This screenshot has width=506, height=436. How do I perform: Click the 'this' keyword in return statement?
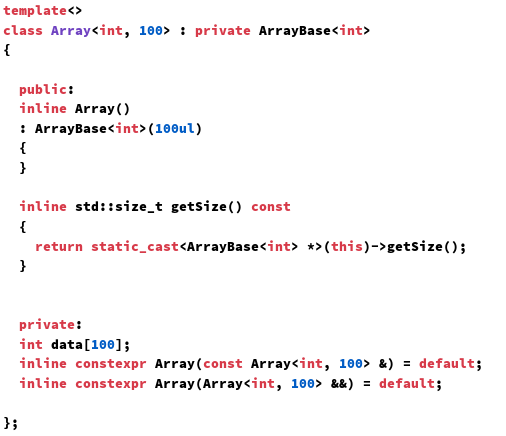click(x=347, y=247)
